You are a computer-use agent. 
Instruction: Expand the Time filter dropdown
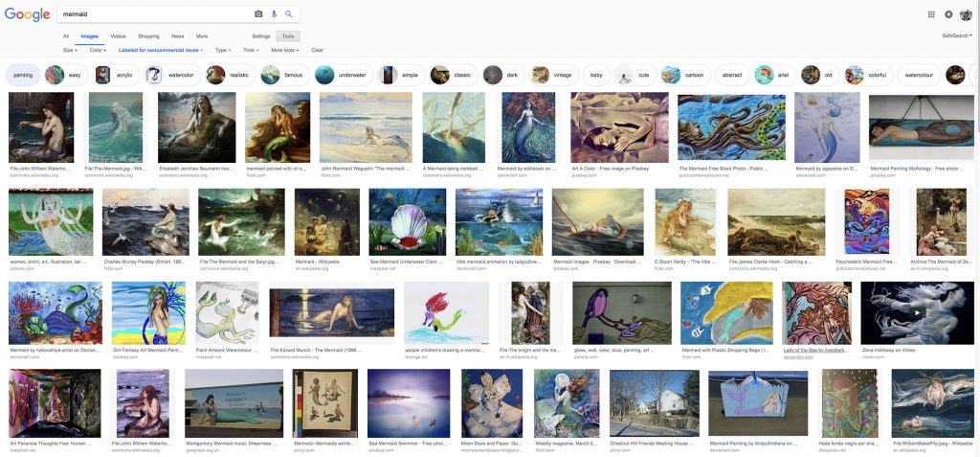coord(251,50)
